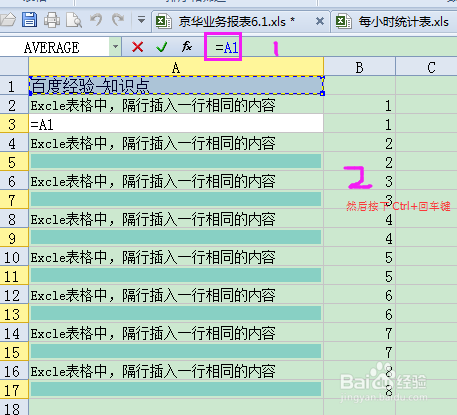Select column B header

[x=359, y=67]
